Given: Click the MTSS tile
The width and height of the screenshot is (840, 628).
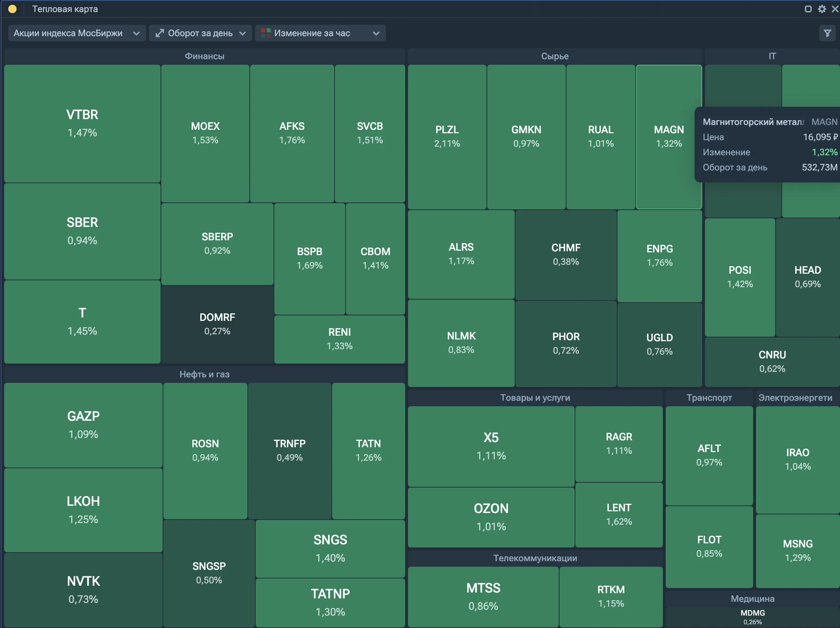Looking at the screenshot, I should pyautogui.click(x=483, y=597).
